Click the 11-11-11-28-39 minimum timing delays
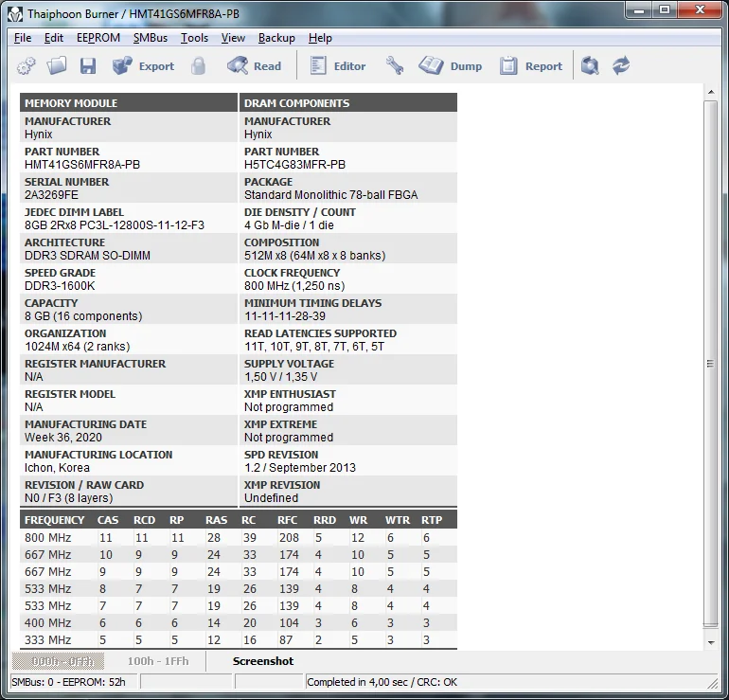The image size is (729, 700). pyautogui.click(x=285, y=316)
